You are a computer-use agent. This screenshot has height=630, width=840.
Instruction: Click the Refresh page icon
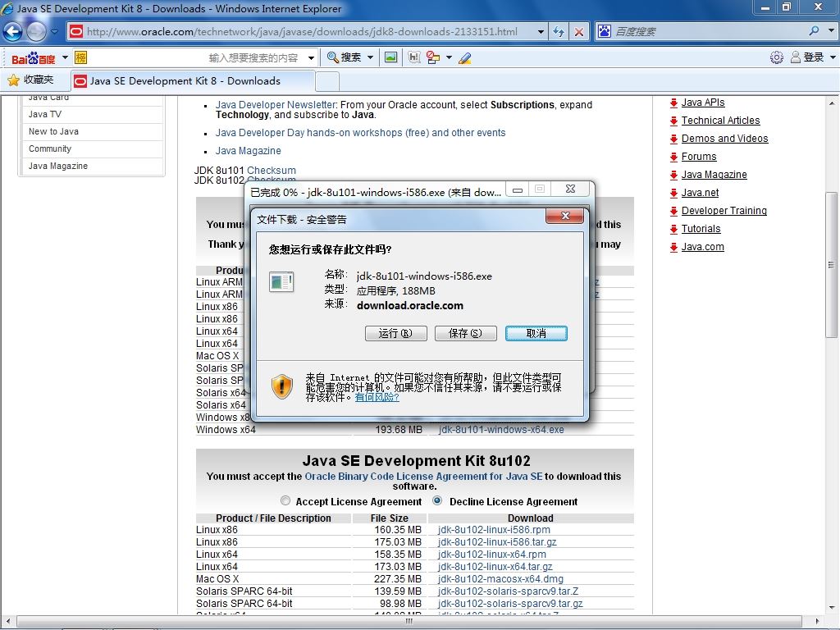tap(558, 32)
